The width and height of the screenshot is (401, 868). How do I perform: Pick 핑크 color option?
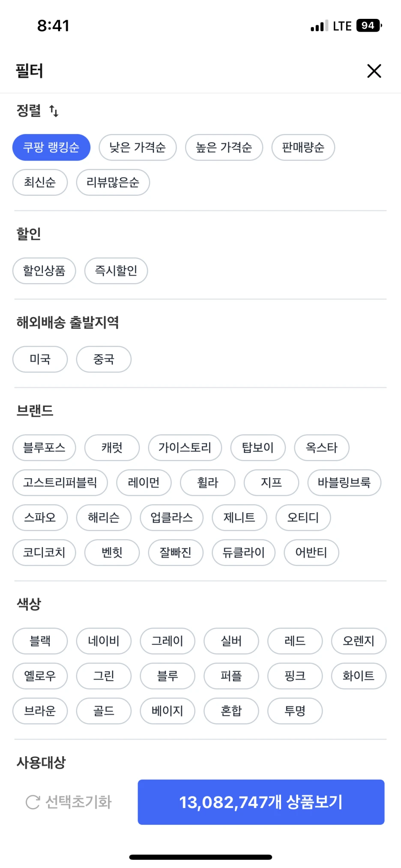295,676
